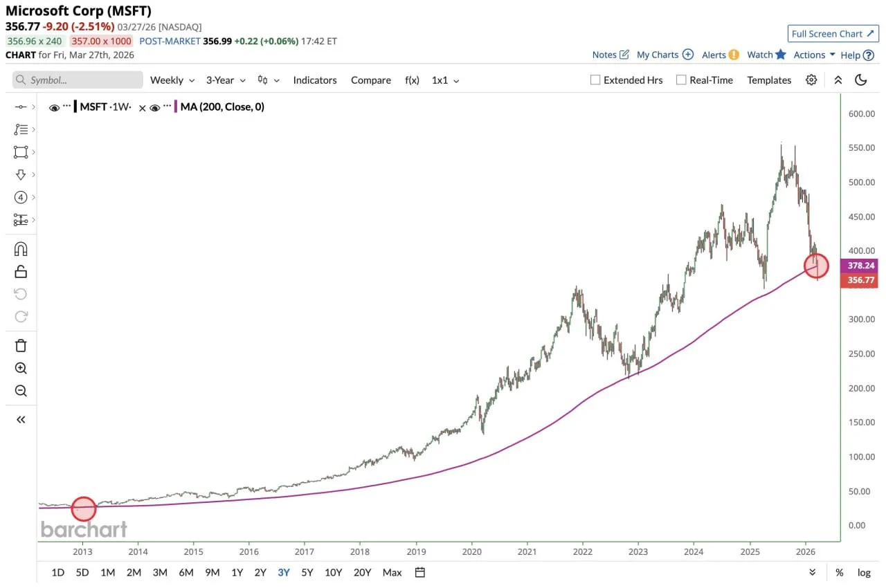This screenshot has height=588, width=886.
Task: Select the trendline drawing tool
Action: coord(19,107)
